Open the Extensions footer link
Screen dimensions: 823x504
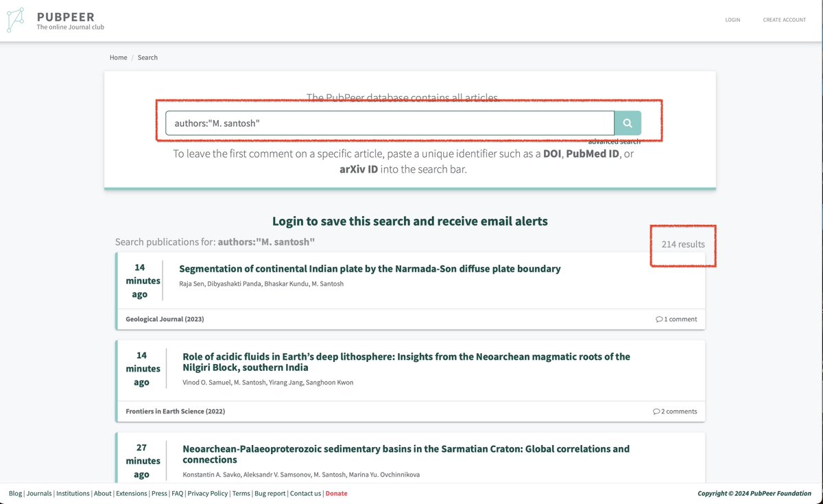pyautogui.click(x=132, y=494)
